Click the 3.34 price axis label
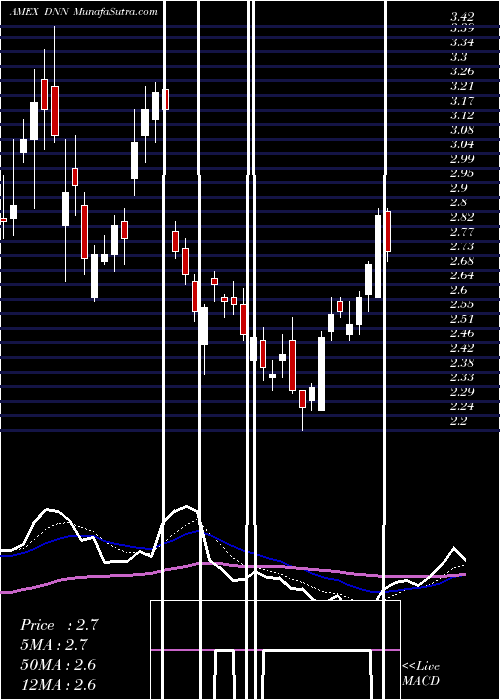500x700 pixels. (462, 43)
